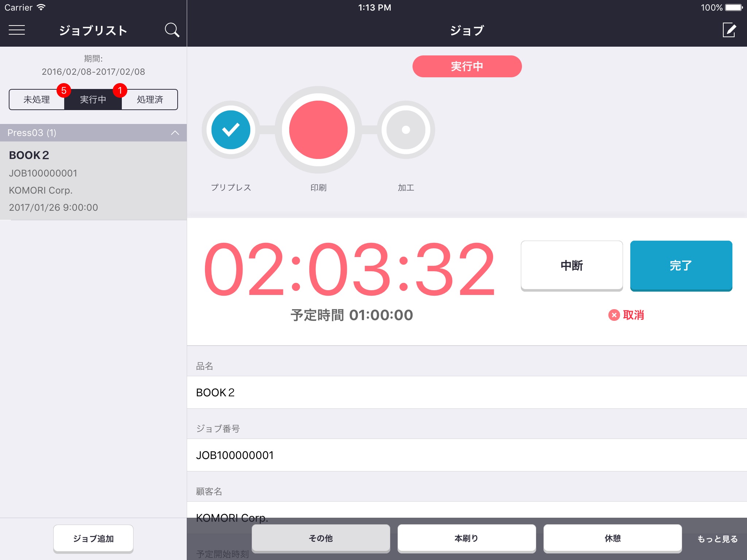Viewport: 747px width, 560px height.
Task: Click the blue 完了 button
Action: pyautogui.click(x=681, y=266)
